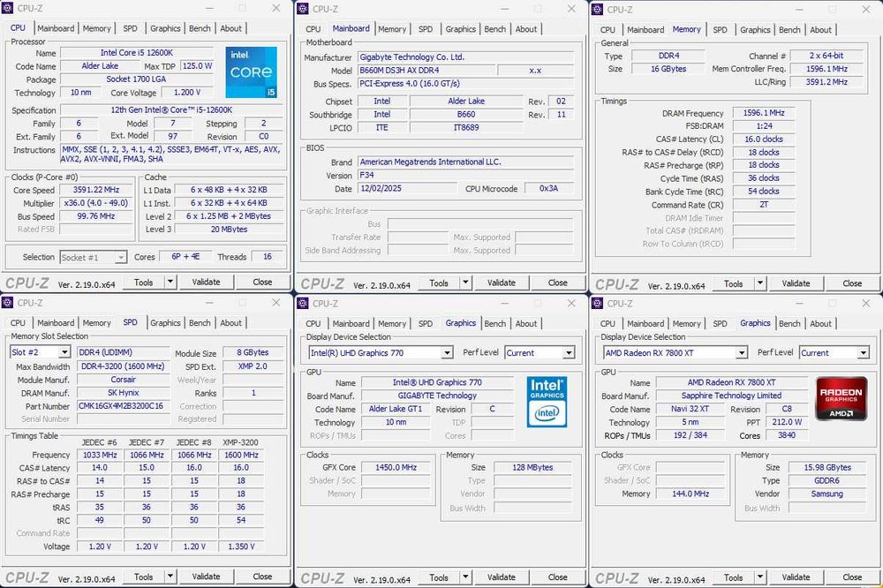Image resolution: width=883 pixels, height=588 pixels.
Task: Click the Navi 32 XT code name value
Action: coord(690,408)
